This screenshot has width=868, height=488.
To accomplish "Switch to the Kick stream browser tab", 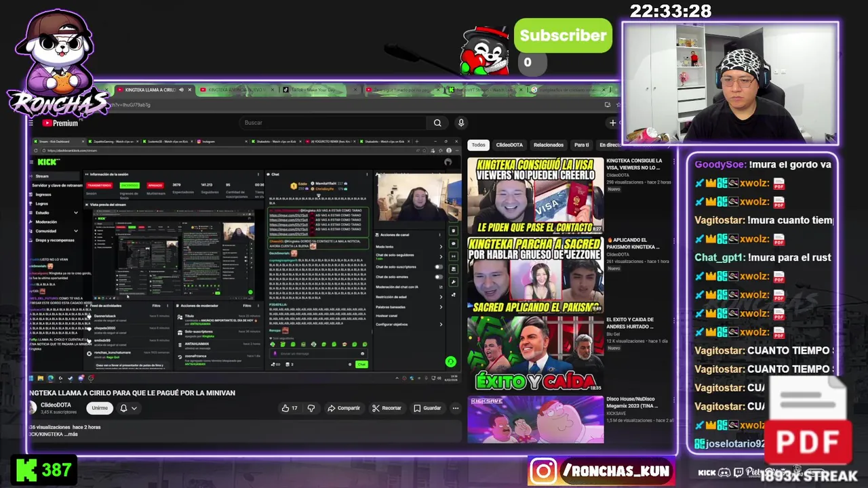I will pyautogui.click(x=484, y=89).
